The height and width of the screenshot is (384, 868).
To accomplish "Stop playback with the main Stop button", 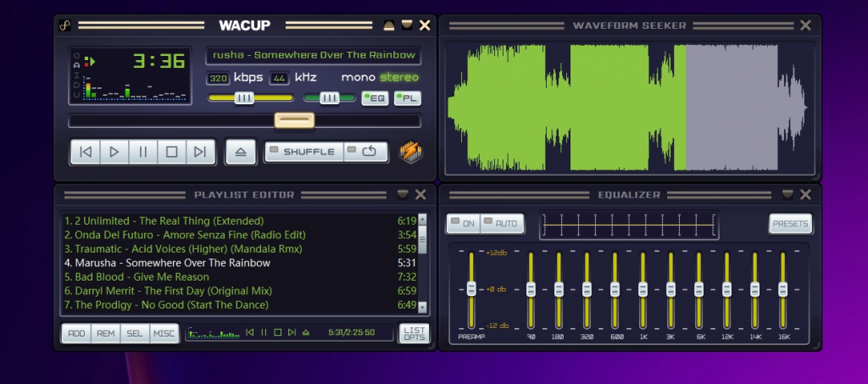I will (172, 153).
